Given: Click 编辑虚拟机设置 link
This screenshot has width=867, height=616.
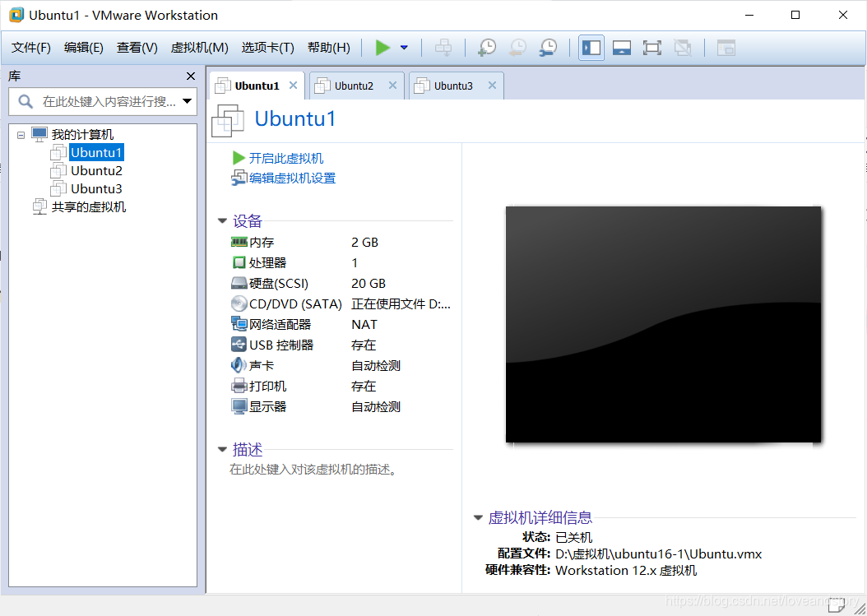Looking at the screenshot, I should point(293,178).
